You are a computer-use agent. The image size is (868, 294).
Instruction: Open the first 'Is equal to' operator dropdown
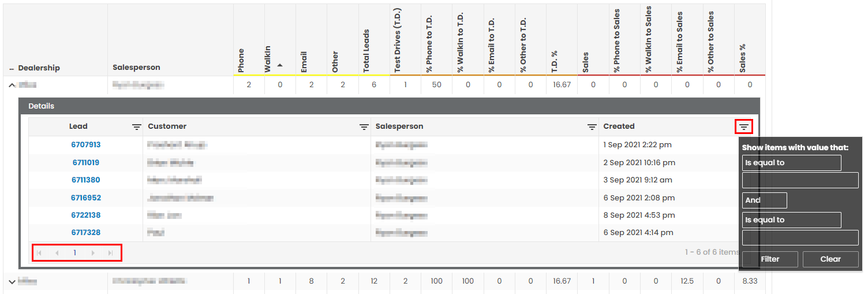[x=791, y=163]
